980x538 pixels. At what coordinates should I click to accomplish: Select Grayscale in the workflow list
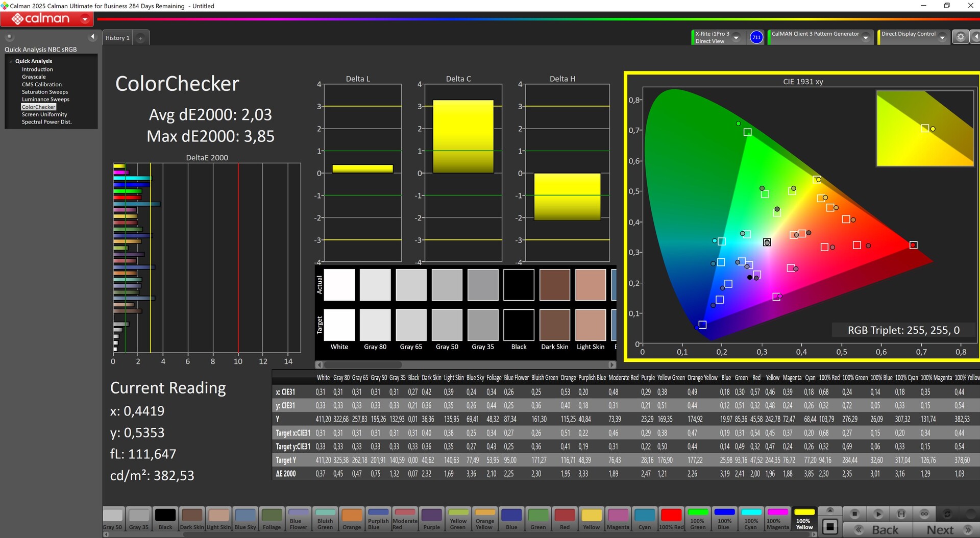coord(34,77)
